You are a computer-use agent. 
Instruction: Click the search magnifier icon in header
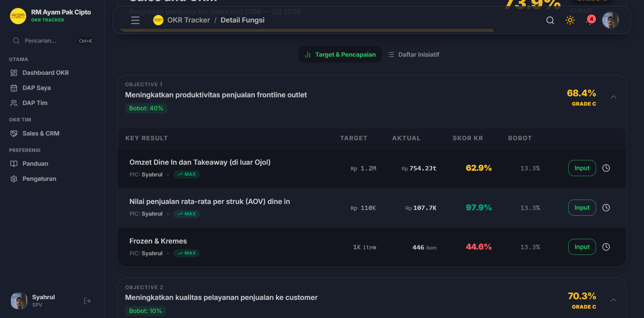550,20
